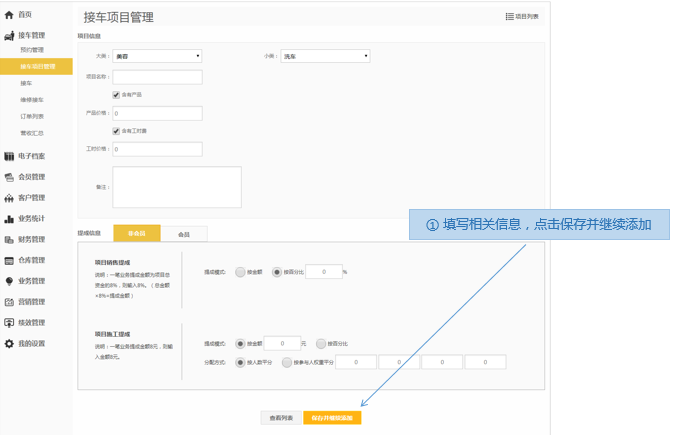This screenshot has height=435, width=678.
Task: Click the 客户管理 people icon
Action: tap(9, 198)
